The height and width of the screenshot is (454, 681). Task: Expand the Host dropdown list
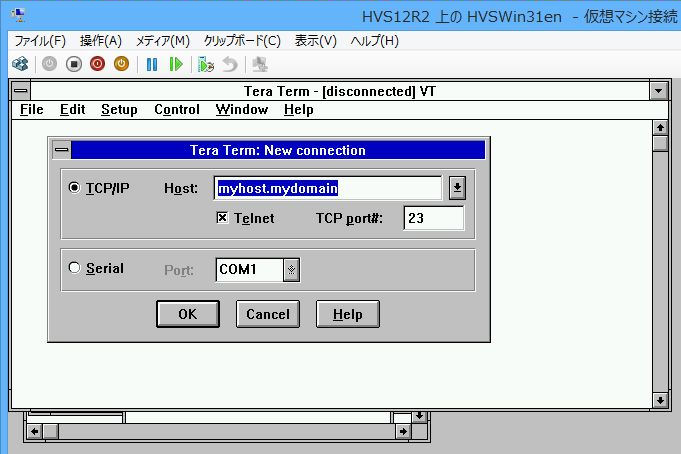456,188
